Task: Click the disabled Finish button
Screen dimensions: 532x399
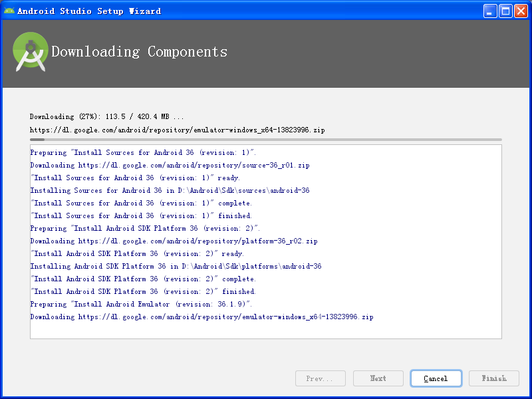Action: click(x=494, y=378)
